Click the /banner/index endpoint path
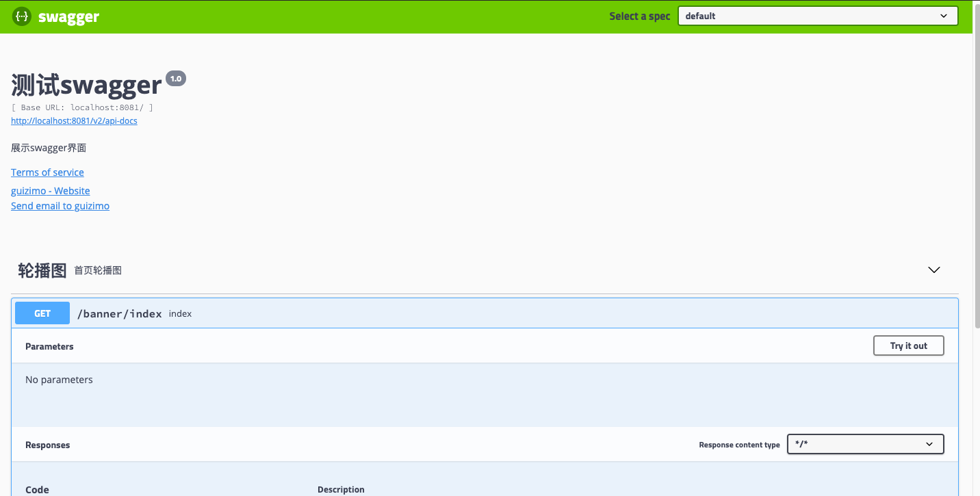980x496 pixels. (119, 313)
